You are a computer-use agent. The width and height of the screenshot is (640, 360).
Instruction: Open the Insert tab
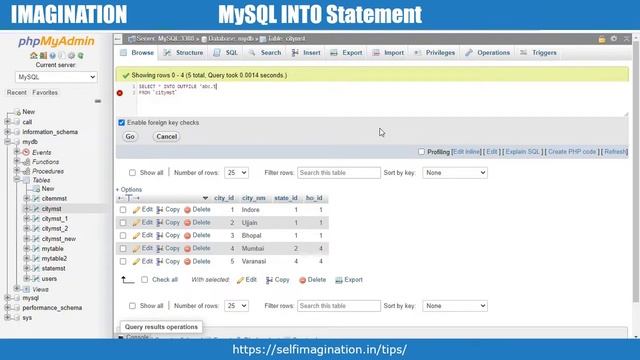306,53
